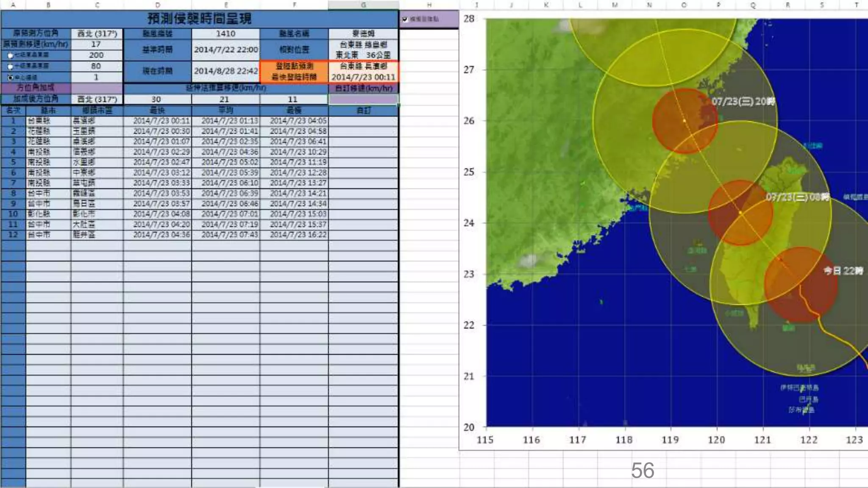
Task: Click the empty purple custom speed input cell
Action: (x=363, y=99)
